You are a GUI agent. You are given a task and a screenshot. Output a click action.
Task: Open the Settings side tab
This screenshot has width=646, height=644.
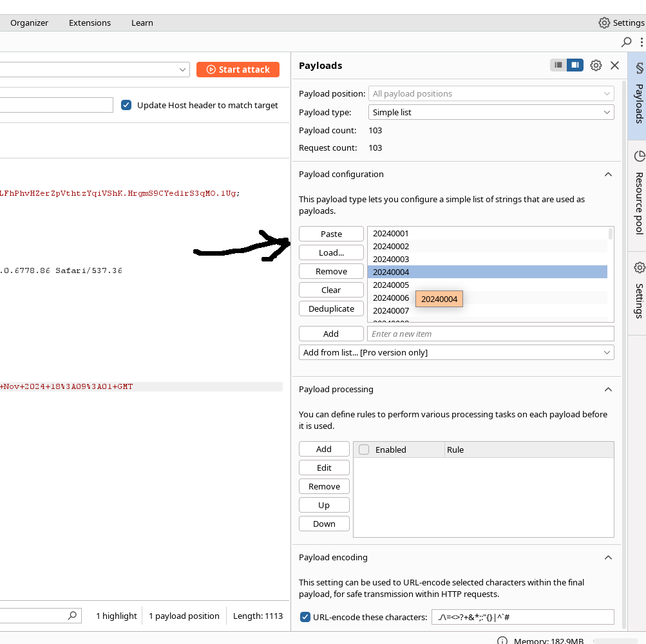point(638,290)
